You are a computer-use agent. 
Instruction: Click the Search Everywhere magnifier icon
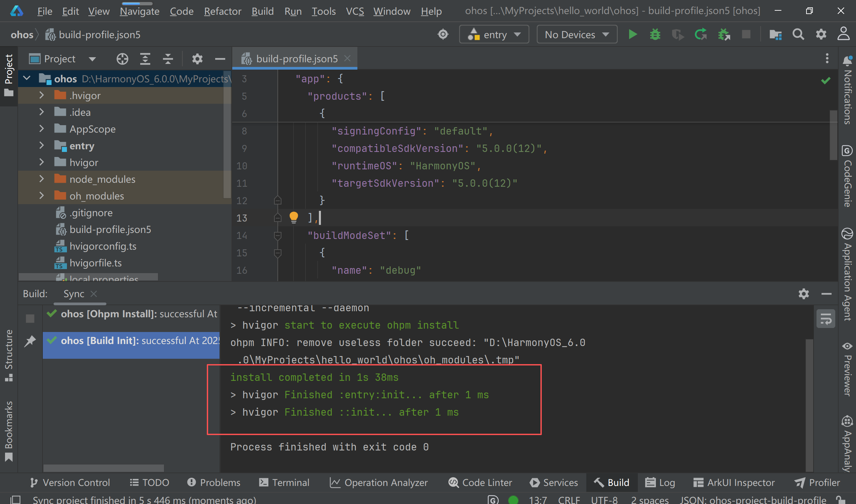[x=798, y=34]
